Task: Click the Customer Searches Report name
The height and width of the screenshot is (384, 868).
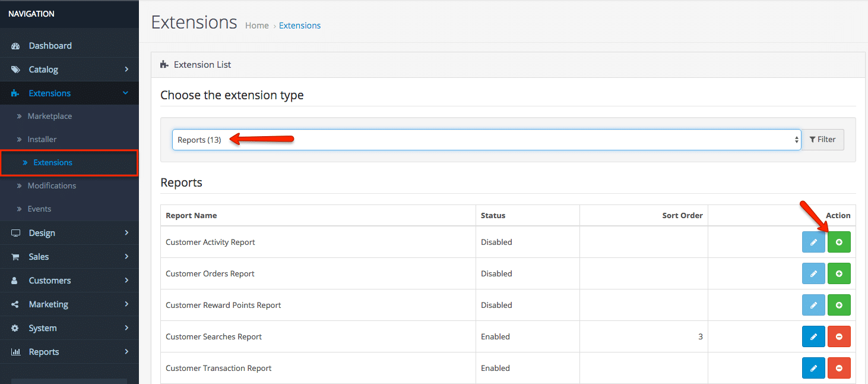Action: pyautogui.click(x=214, y=336)
